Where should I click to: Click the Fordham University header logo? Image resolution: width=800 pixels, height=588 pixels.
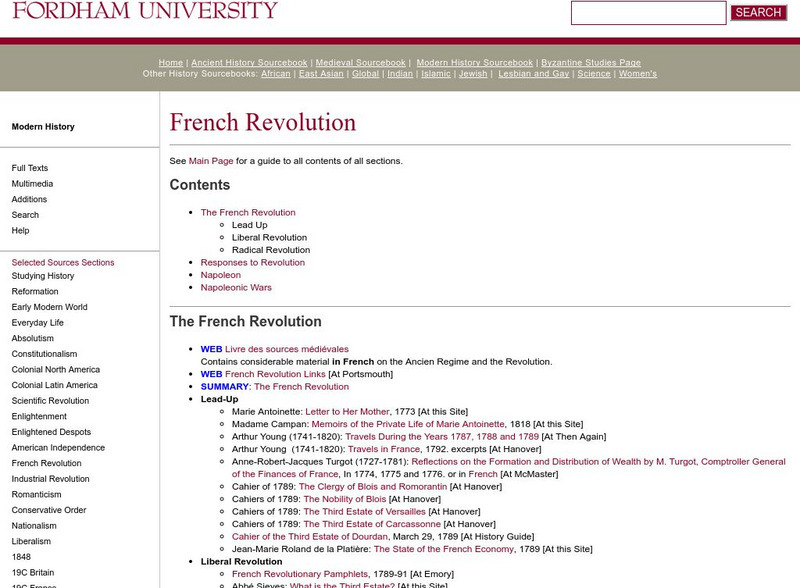pyautogui.click(x=140, y=12)
